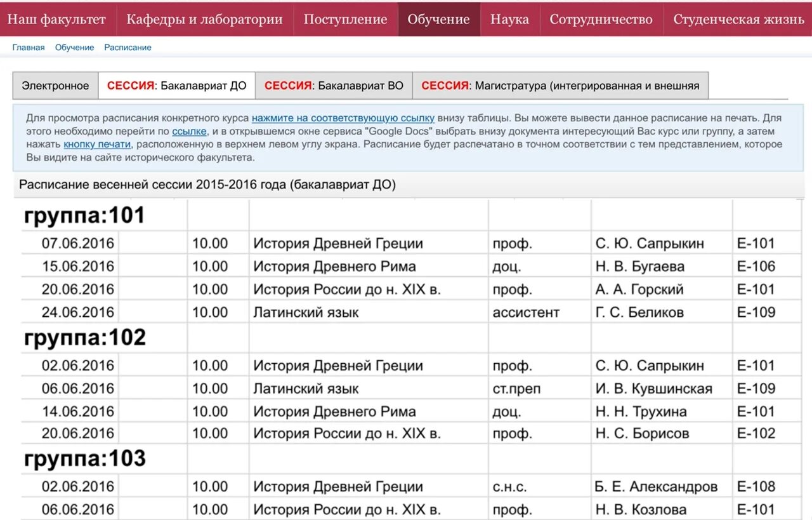Viewport: 812px width, 520px height.
Task: Select СЕССИЯ: Бакалавриат ДО tab
Action: [x=176, y=86]
